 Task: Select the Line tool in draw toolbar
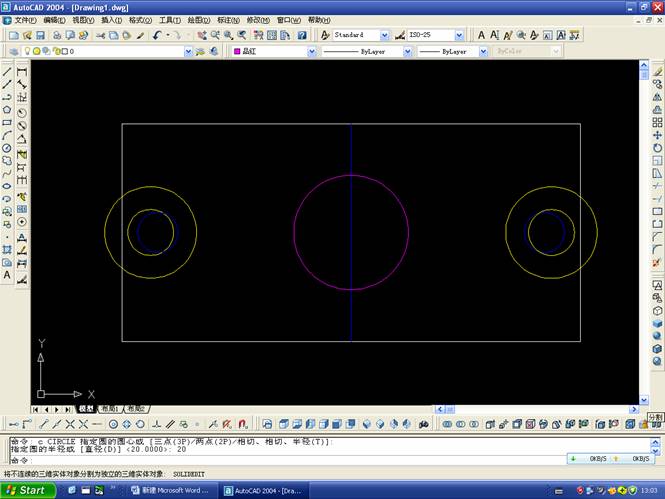pos(7,72)
